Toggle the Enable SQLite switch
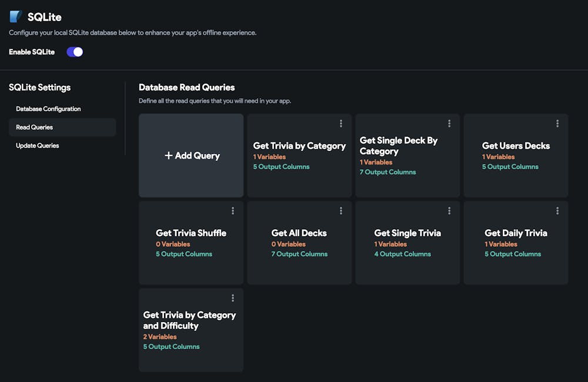 tap(75, 52)
